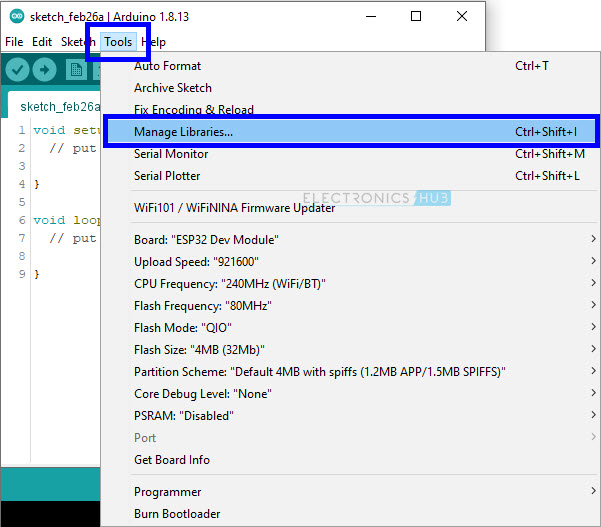Select Archive Sketch option

(173, 88)
